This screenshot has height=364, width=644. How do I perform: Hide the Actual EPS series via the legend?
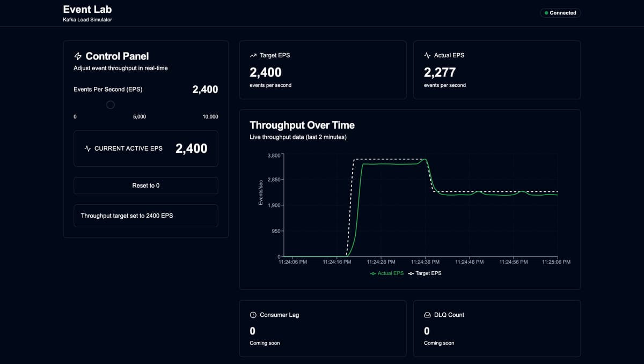point(386,273)
